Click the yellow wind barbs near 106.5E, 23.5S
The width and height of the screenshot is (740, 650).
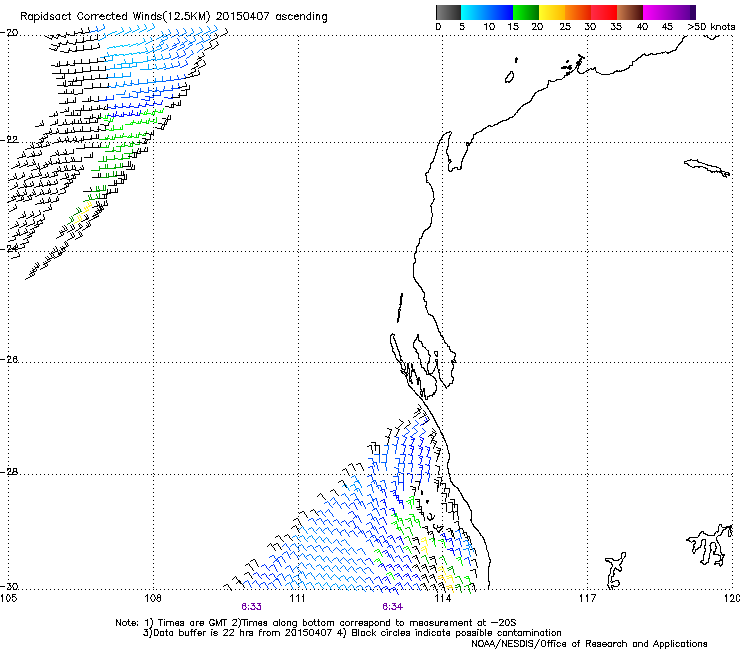pos(83,211)
